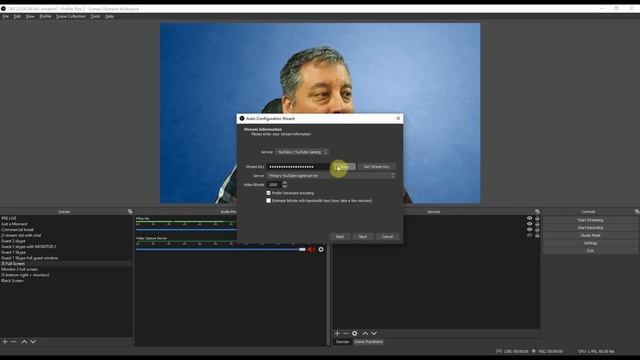640x360 pixels.
Task: Click Next in the wizard
Action: (x=363, y=237)
